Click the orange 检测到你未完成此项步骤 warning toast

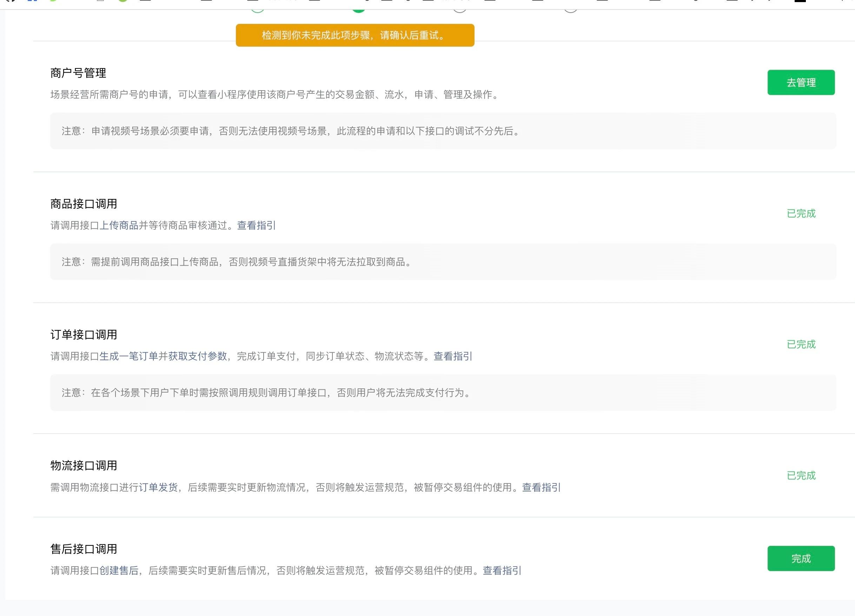[x=355, y=35]
